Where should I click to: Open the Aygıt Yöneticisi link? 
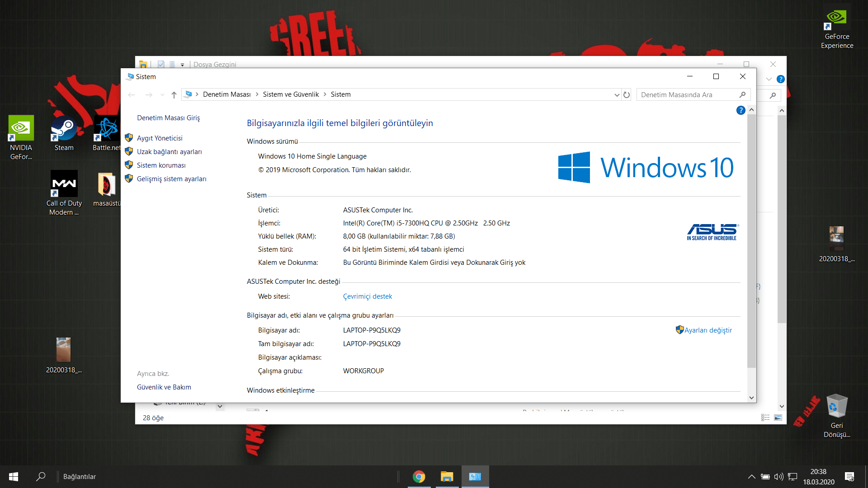pyautogui.click(x=160, y=138)
